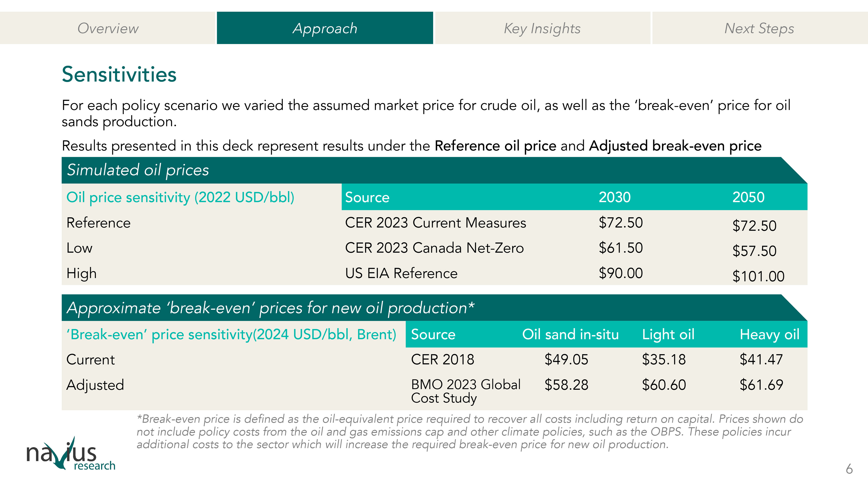
Task: Click the Heavy oil column header
Action: coord(769,334)
